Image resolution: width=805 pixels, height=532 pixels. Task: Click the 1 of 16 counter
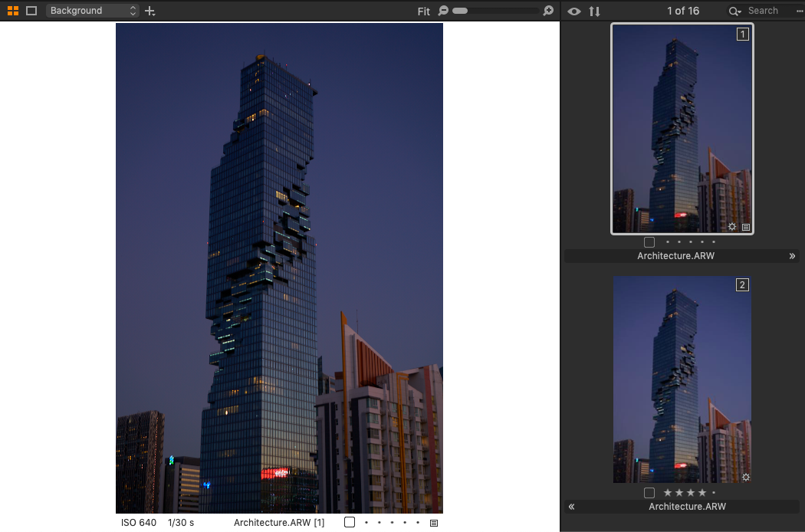click(683, 11)
